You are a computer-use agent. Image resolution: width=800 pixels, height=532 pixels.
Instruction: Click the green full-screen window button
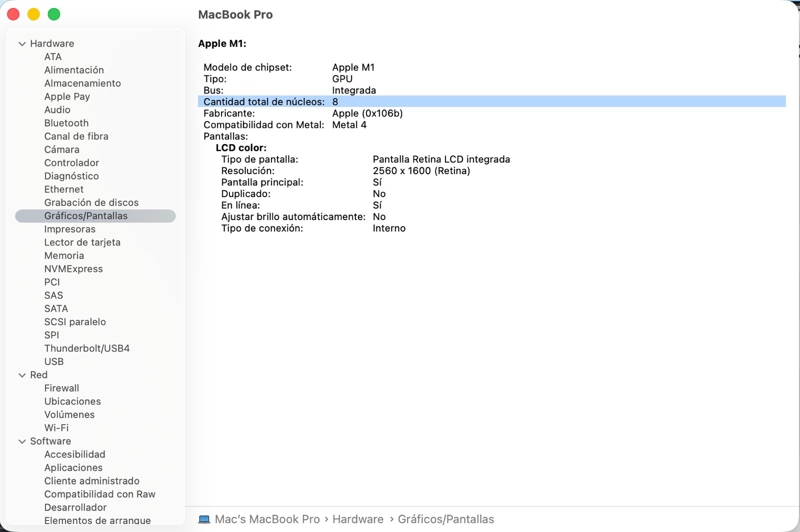coord(54,14)
